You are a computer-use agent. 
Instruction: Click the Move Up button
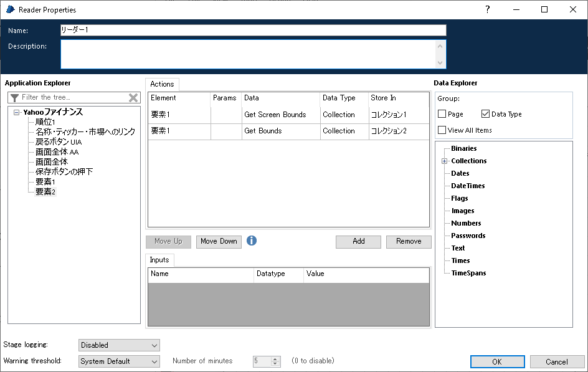point(168,242)
